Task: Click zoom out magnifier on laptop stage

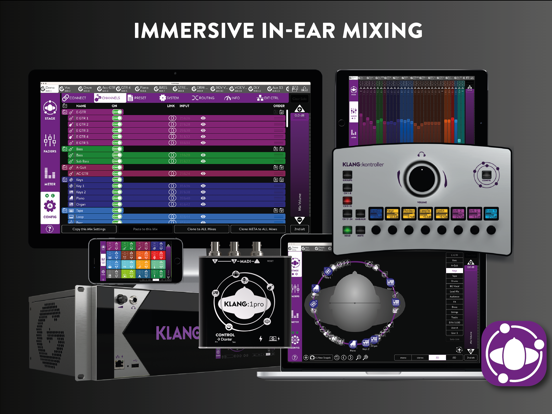Action: (x=358, y=358)
